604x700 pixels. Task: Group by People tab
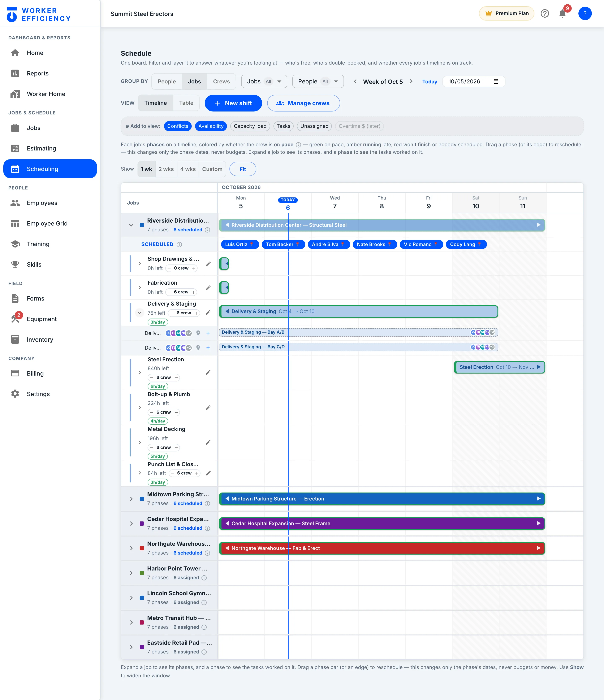(x=167, y=81)
